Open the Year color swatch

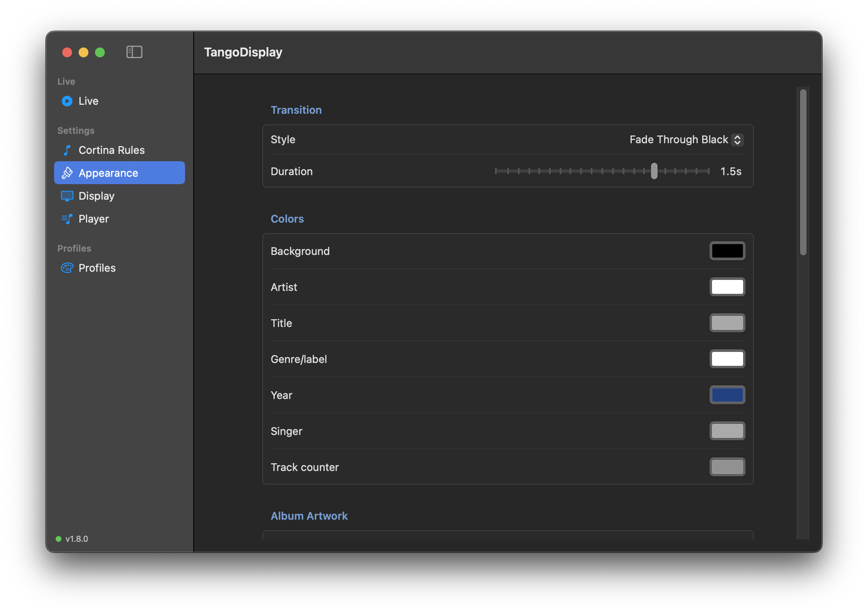(x=728, y=395)
